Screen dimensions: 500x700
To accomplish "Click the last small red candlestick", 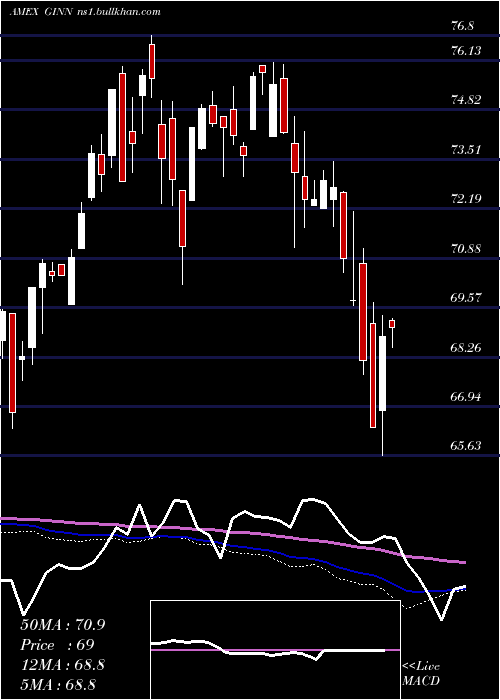I will click(392, 324).
